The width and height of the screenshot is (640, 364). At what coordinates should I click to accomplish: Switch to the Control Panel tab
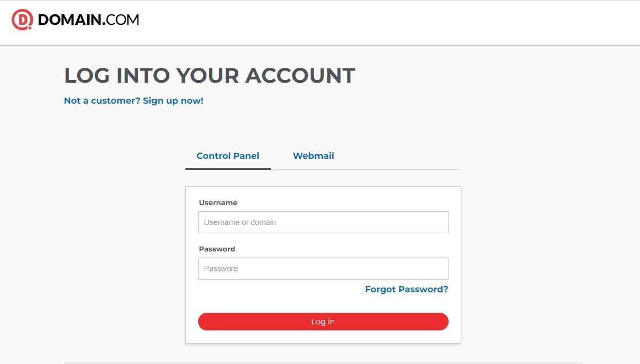228,156
